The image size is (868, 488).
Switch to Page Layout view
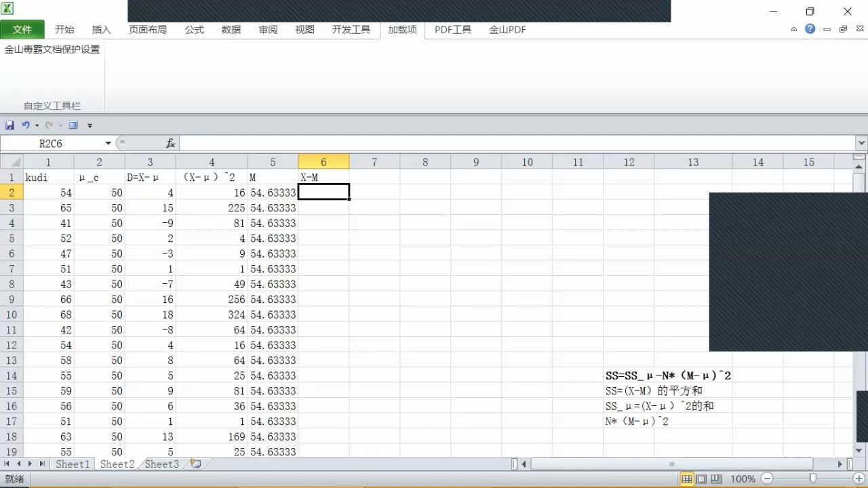701,479
